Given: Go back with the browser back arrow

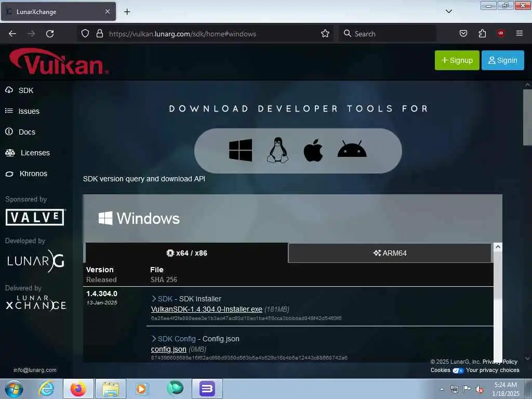Looking at the screenshot, I should tap(12, 34).
